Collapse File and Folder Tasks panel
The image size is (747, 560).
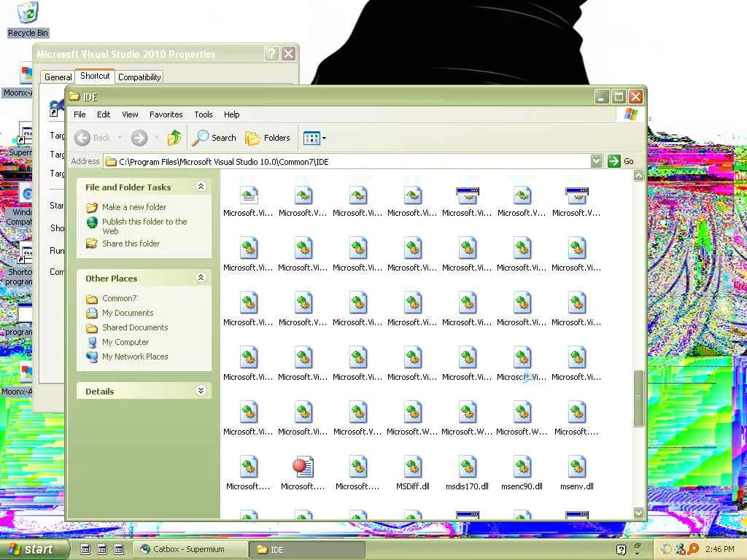[x=201, y=187]
